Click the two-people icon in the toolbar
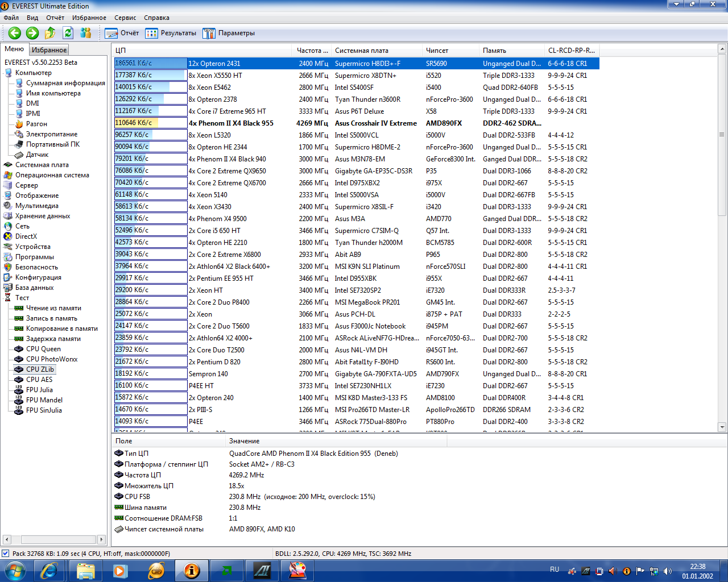 86,33
